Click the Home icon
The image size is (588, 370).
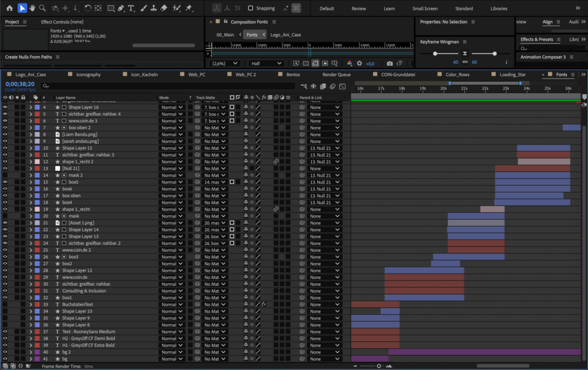coord(9,8)
